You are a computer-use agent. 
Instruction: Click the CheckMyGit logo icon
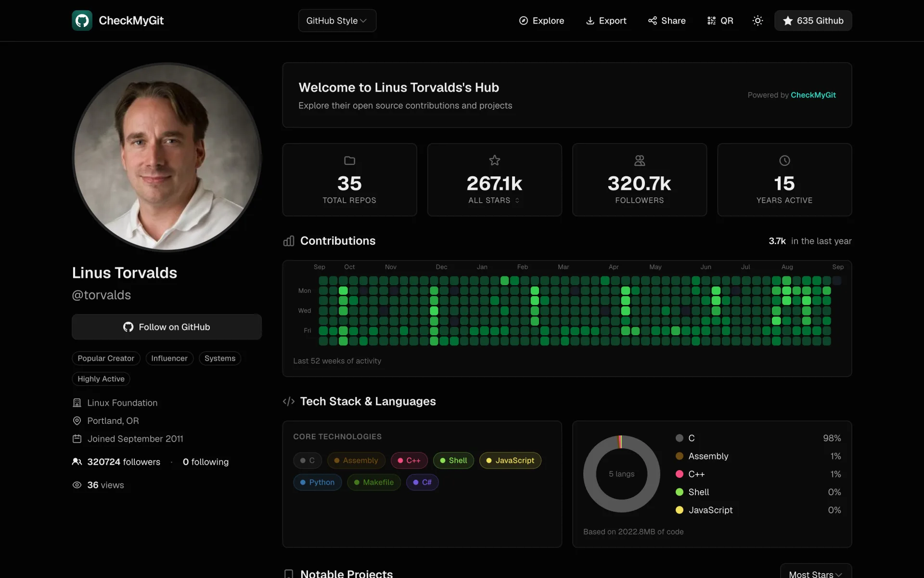click(x=82, y=20)
